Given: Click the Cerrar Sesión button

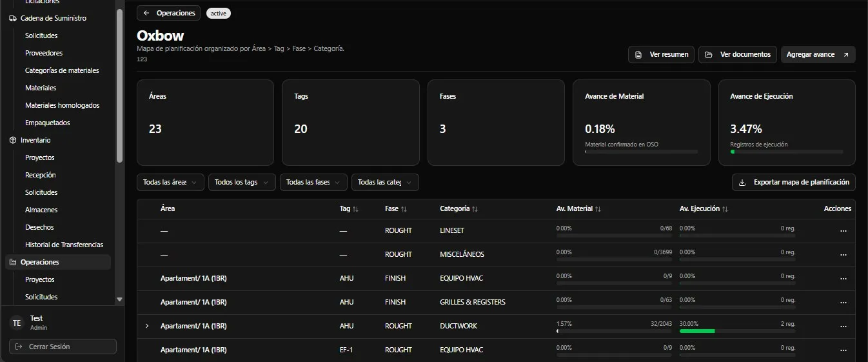Looking at the screenshot, I should point(63,347).
